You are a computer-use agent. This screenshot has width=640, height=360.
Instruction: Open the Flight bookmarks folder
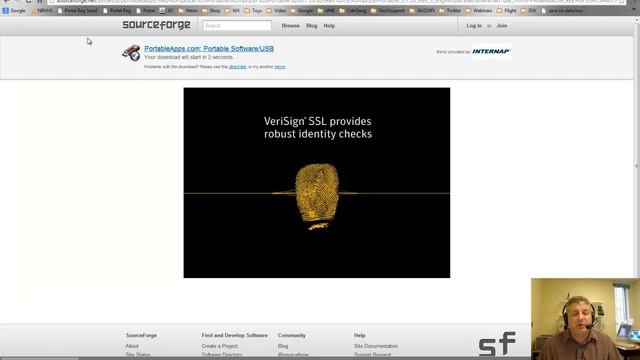pos(507,11)
